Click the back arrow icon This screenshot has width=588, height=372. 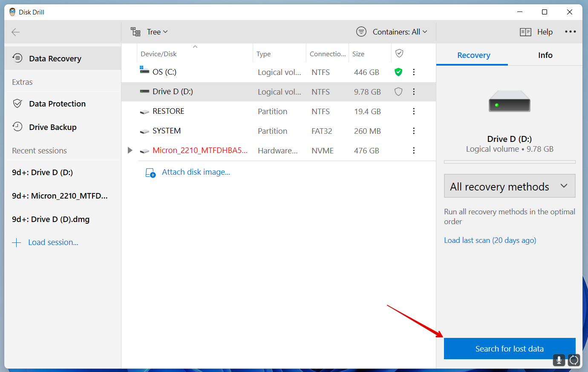16,32
